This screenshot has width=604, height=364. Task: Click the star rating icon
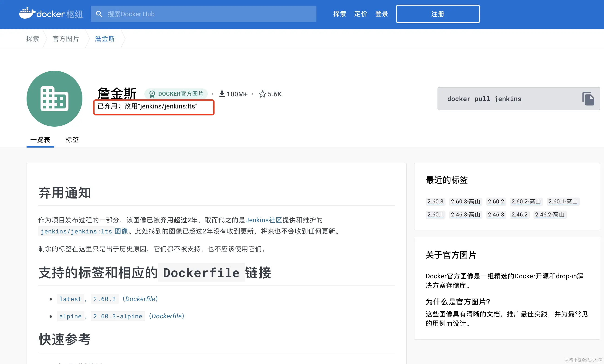point(262,94)
